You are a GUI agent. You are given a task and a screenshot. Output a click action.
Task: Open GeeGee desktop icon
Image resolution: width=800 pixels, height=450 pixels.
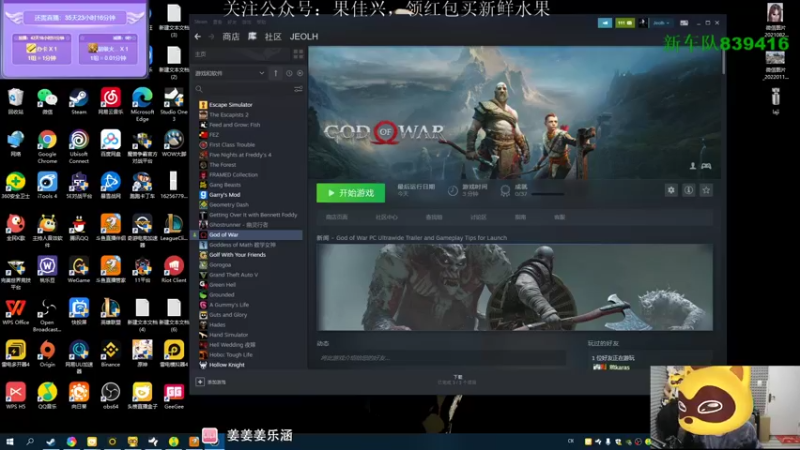(x=173, y=396)
